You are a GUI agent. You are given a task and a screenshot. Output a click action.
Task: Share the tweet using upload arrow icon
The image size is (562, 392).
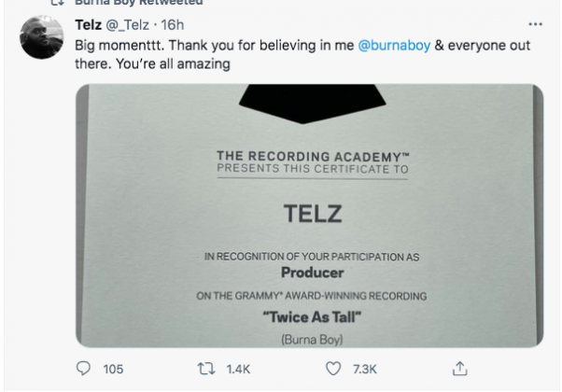point(458,369)
